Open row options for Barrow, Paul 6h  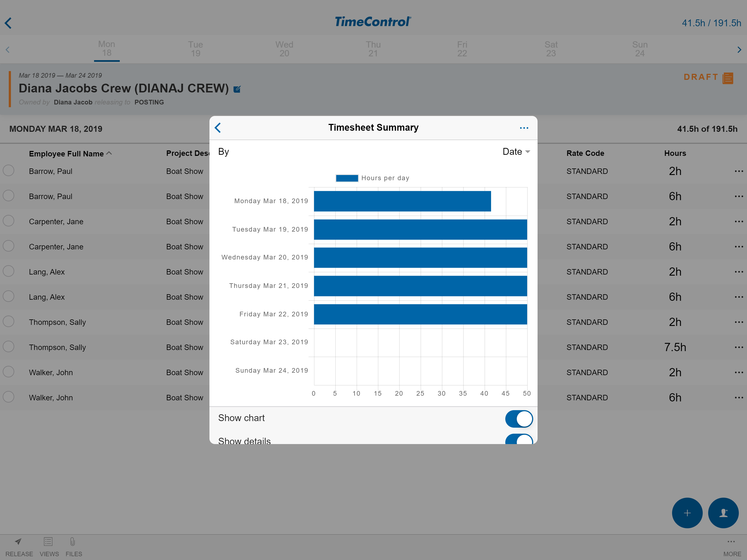point(739,196)
